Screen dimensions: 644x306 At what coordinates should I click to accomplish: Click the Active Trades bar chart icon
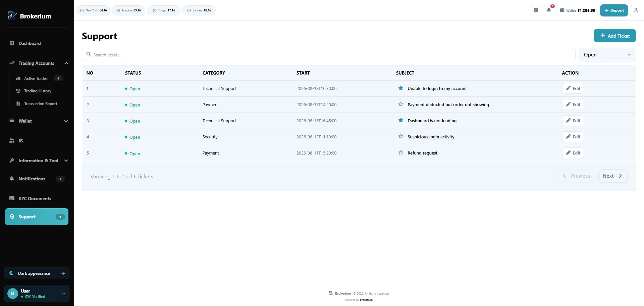[x=18, y=78]
